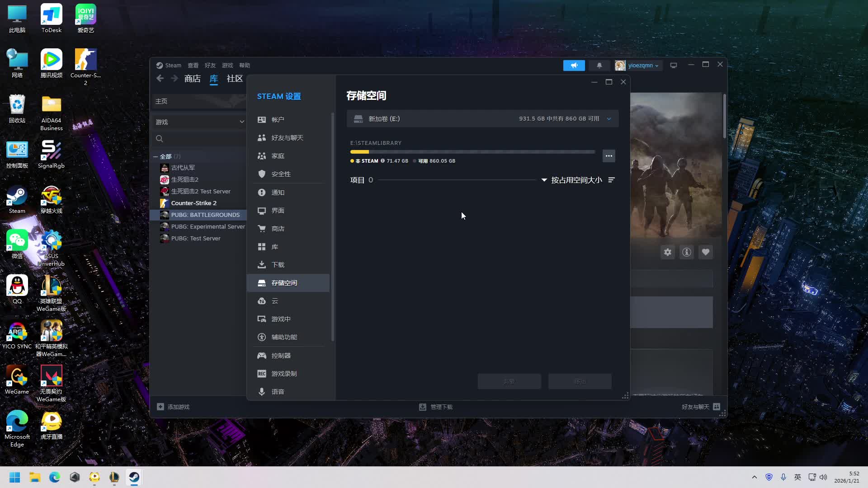Click the three-dot storage options button
Image resolution: width=868 pixels, height=488 pixels.
pos(609,156)
